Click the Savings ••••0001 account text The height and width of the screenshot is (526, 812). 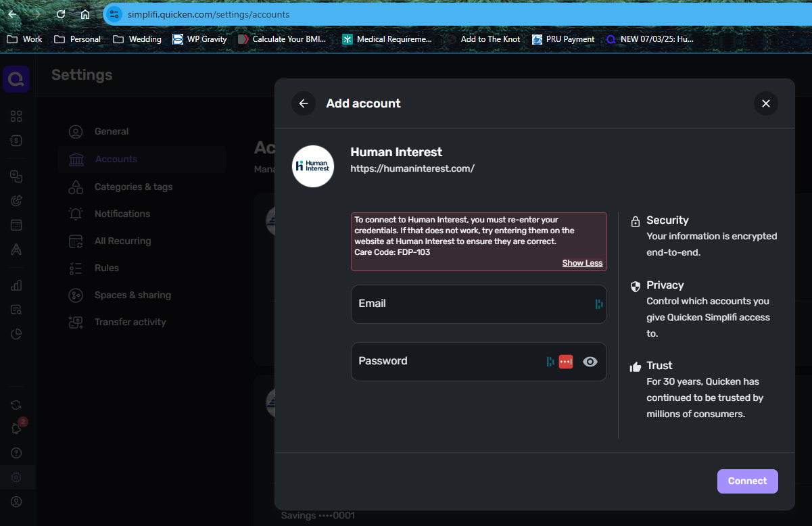tap(318, 516)
